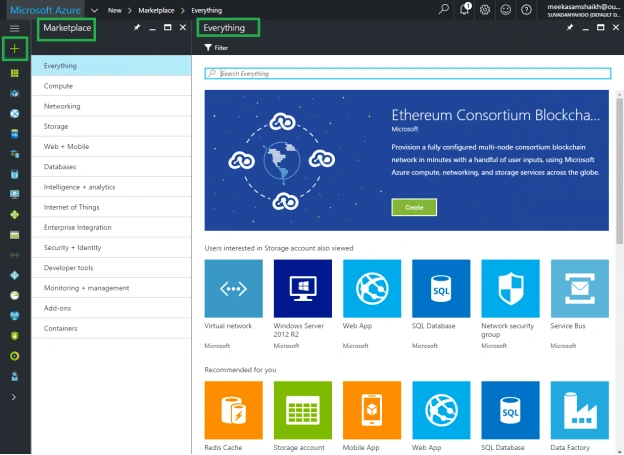Select the Redis Cache tile
Image resolution: width=624 pixels, height=455 pixels.
point(234,410)
